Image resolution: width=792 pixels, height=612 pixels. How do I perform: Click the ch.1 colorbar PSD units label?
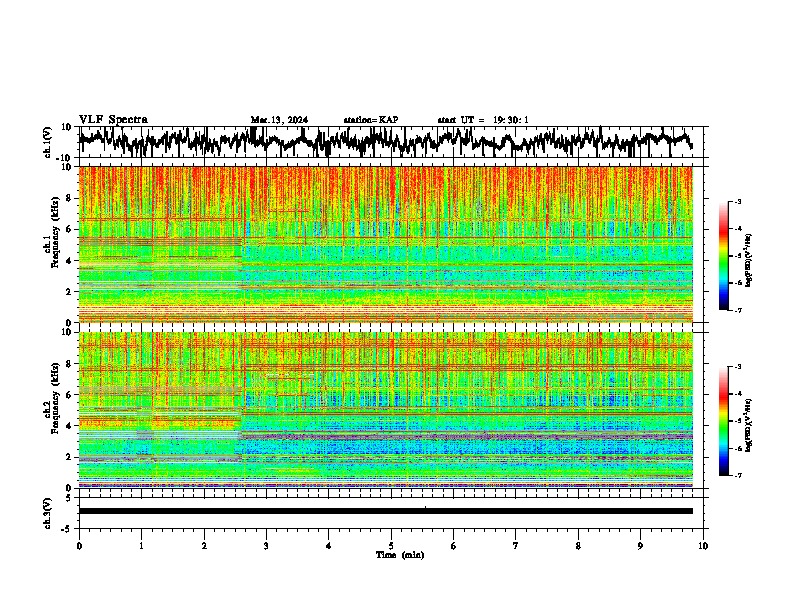(x=748, y=260)
